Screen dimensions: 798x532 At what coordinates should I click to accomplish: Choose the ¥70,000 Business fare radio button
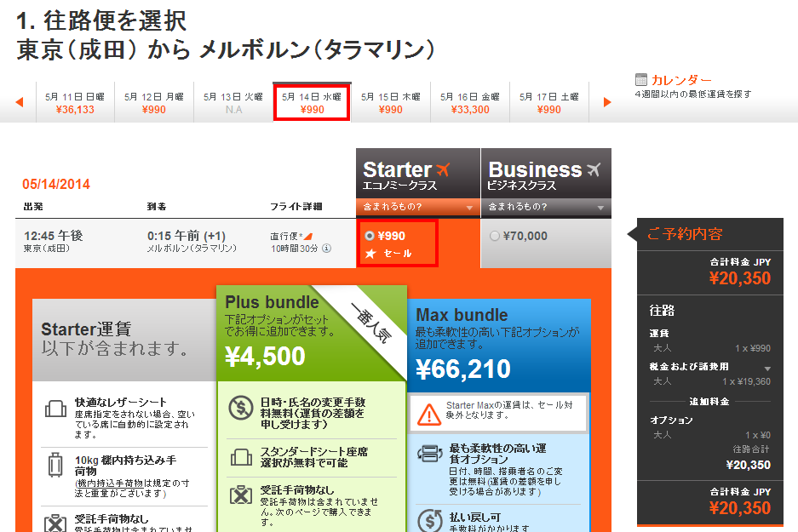tap(494, 236)
